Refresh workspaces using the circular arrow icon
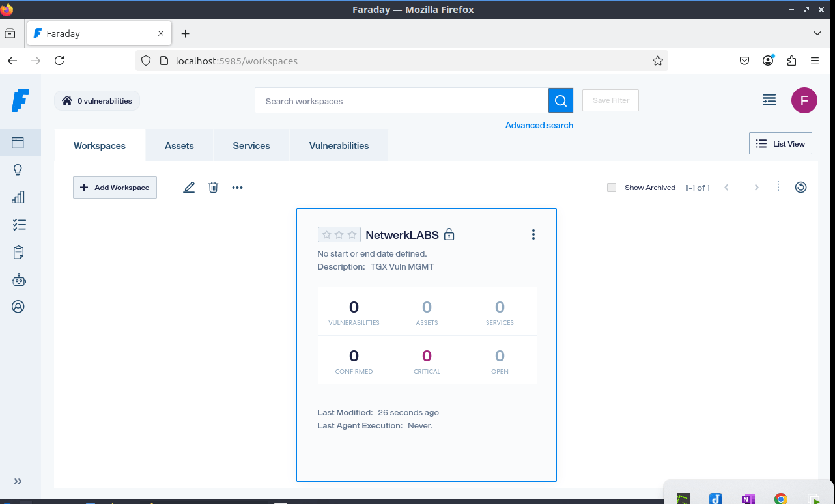This screenshot has height=504, width=835. click(800, 187)
